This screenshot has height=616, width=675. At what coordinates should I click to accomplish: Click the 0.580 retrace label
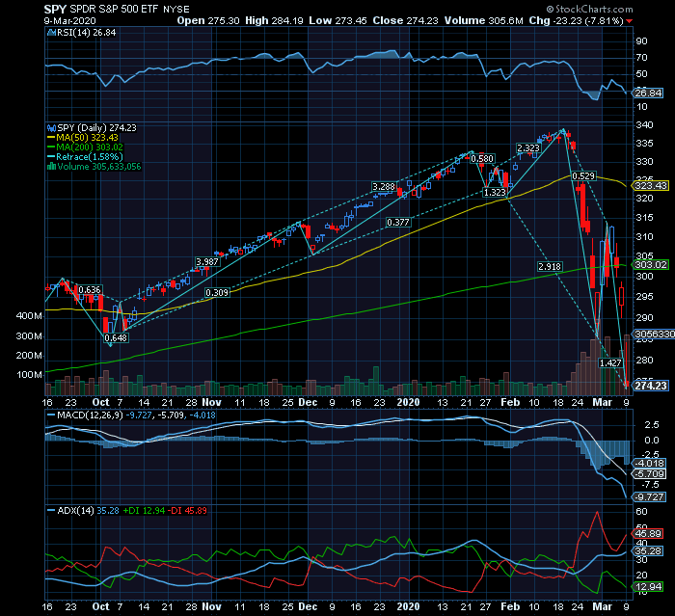(482, 159)
